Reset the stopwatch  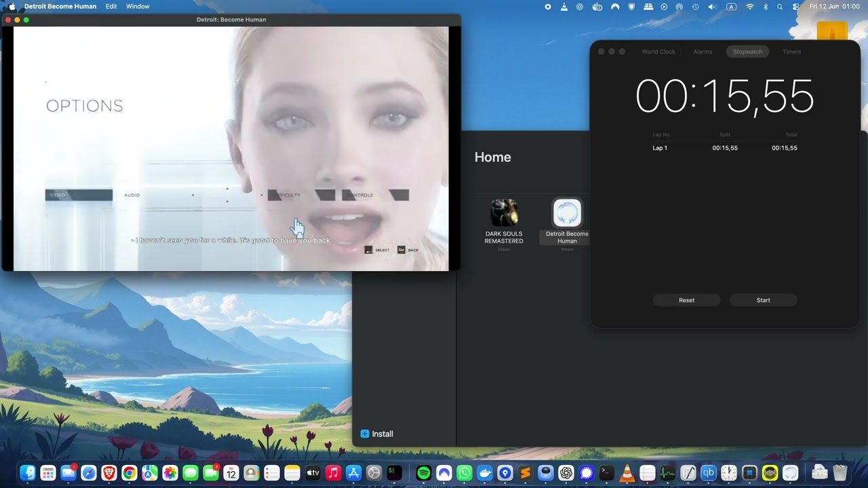686,300
